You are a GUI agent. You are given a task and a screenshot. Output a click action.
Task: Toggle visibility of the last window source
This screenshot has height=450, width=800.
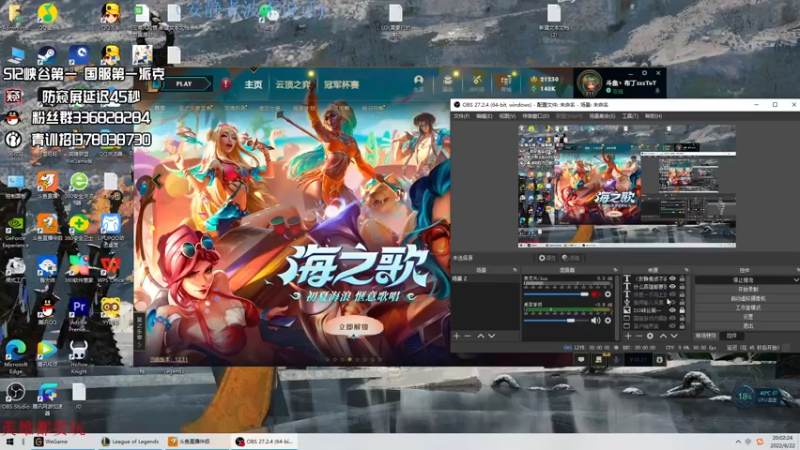click(672, 326)
